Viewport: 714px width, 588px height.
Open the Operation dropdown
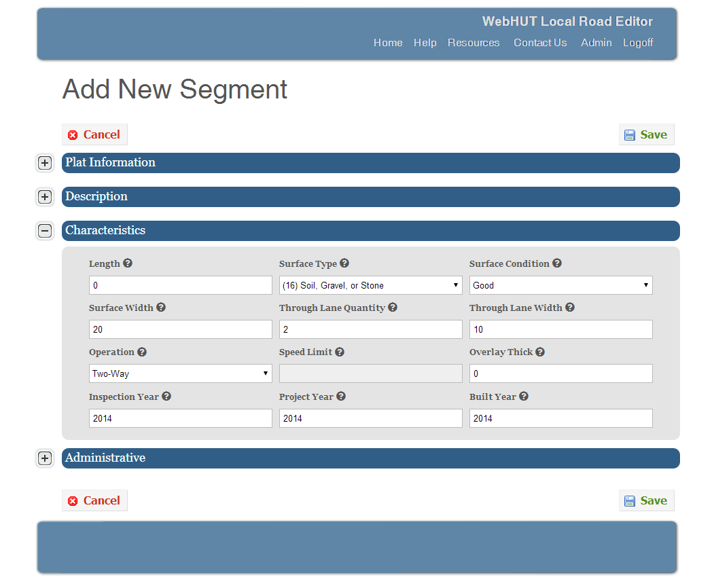pyautogui.click(x=180, y=373)
